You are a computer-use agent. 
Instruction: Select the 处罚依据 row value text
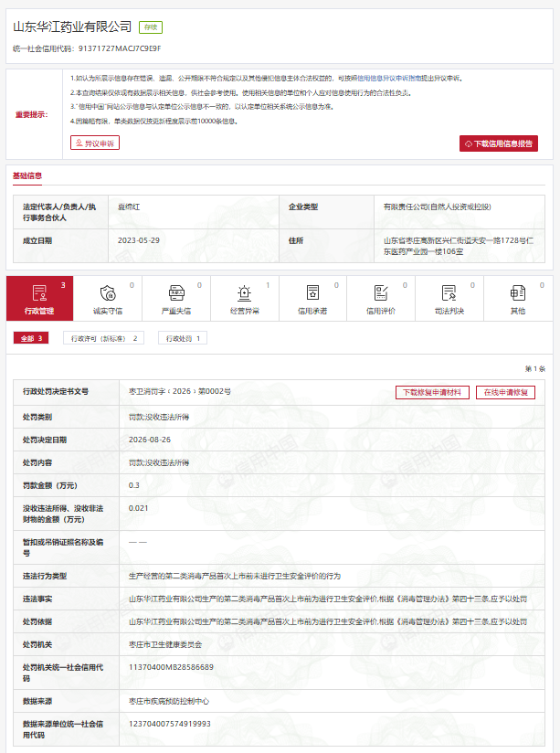(x=328, y=621)
